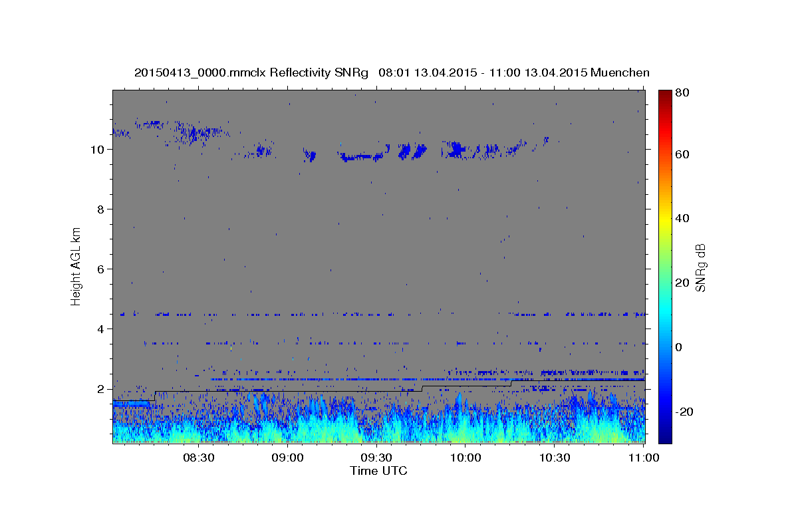The width and height of the screenshot is (798, 532).
Task: Click the 10:00 time tick label
Action: pyautogui.click(x=465, y=458)
